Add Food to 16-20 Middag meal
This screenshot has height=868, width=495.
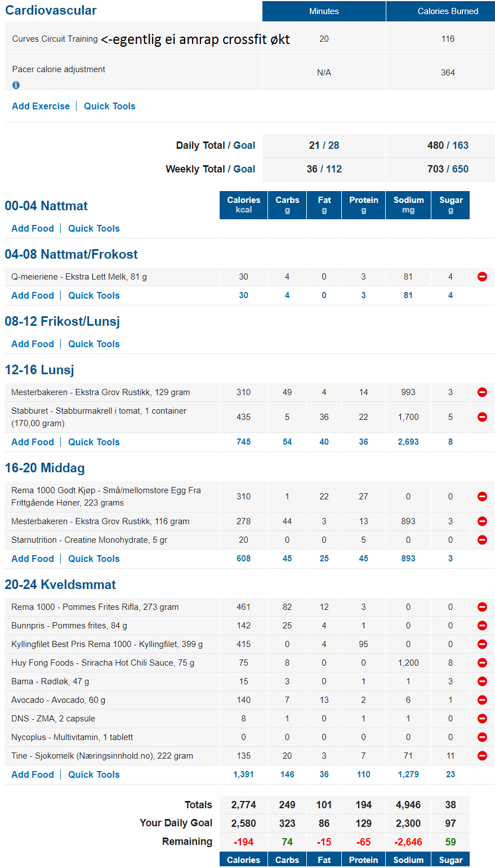point(33,559)
